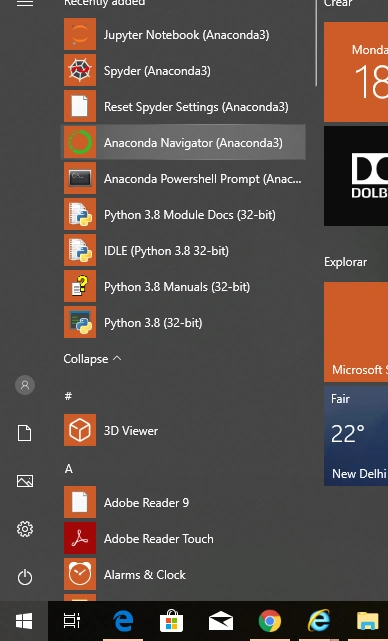Viewport: 388px width, 641px height.
Task: Open Alarms & Clock icon
Action: click(x=80, y=574)
